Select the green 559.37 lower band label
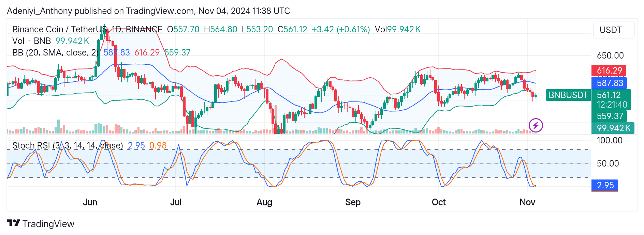Screen dimensions: 644x235 point(609,116)
